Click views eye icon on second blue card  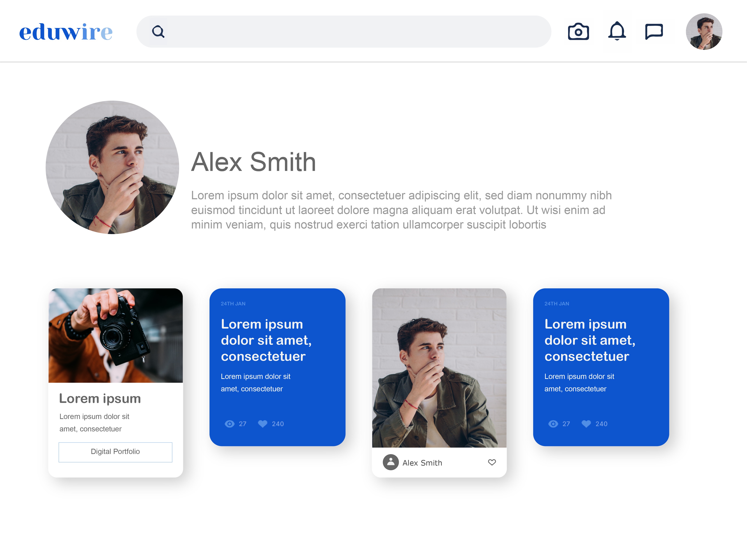click(x=553, y=424)
